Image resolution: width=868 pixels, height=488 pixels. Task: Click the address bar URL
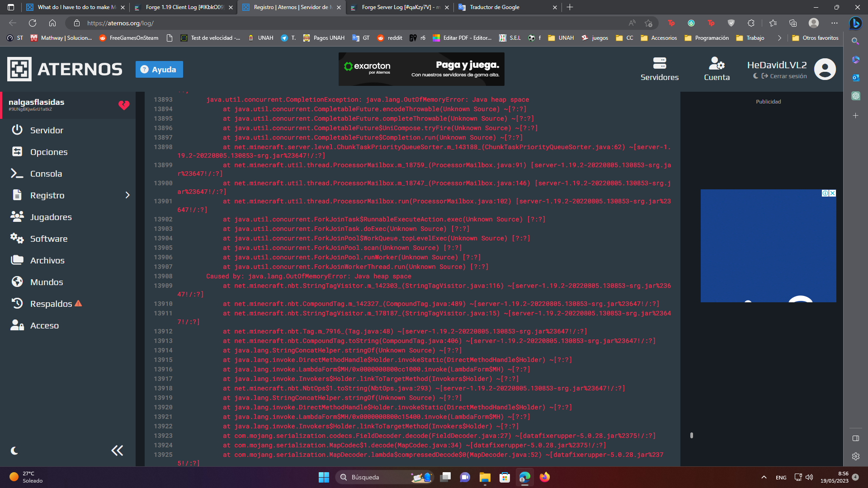pyautogui.click(x=120, y=23)
